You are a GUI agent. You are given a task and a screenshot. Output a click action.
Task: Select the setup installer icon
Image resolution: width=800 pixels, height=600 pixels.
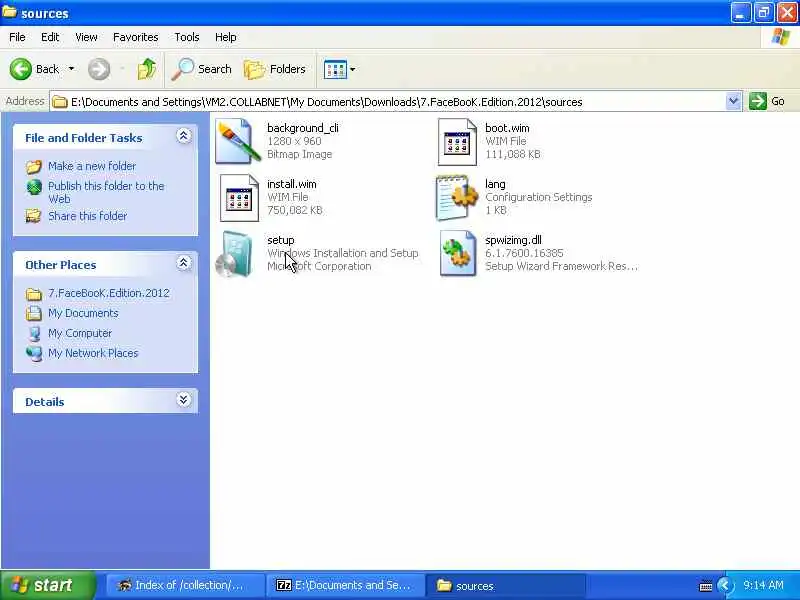click(235, 254)
